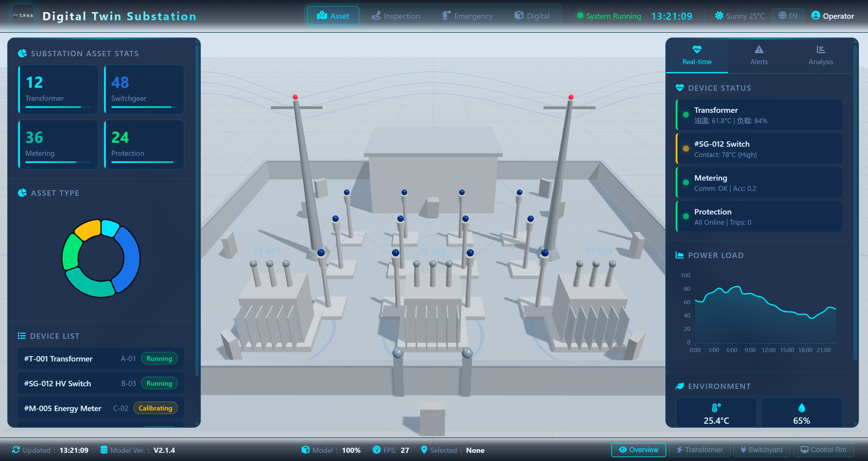Viewport: 868px width, 461px height.
Task: Click the humidity droplet icon
Action: [x=802, y=408]
